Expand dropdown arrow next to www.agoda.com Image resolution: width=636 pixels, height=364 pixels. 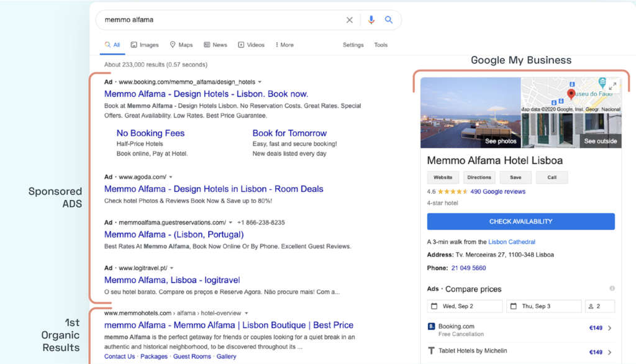171,177
